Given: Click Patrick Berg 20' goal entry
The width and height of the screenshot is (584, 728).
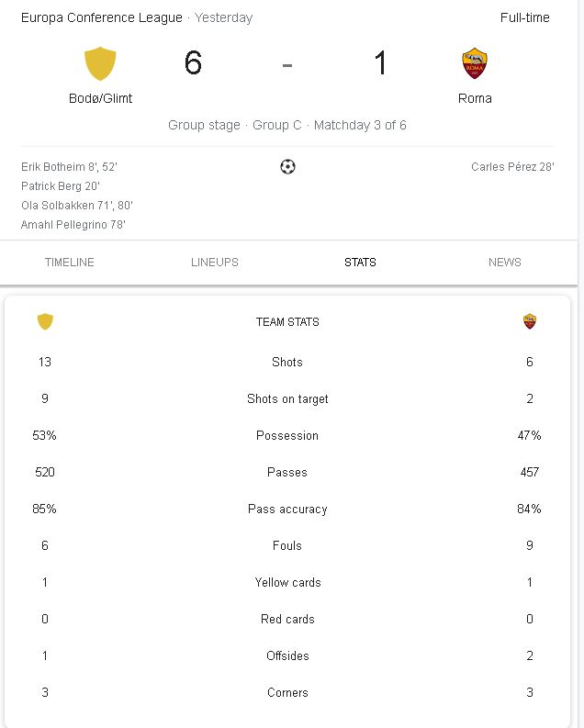Looking at the screenshot, I should pos(61,186).
